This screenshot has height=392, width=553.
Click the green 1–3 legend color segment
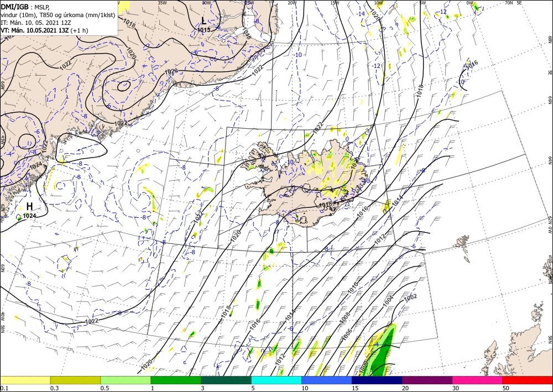coord(176,380)
